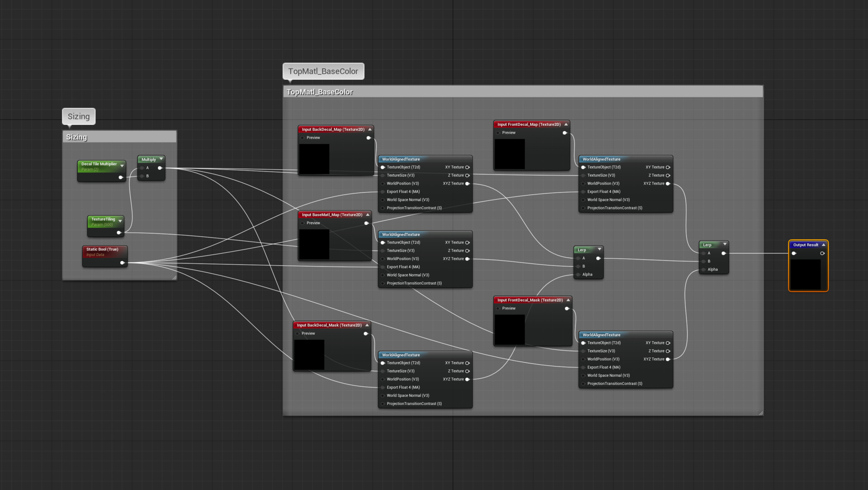The width and height of the screenshot is (868, 490).
Task: Select the Sizing comment bubble label
Action: coord(79,116)
